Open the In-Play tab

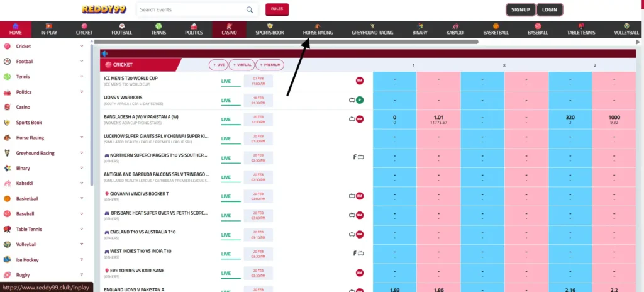(x=49, y=29)
